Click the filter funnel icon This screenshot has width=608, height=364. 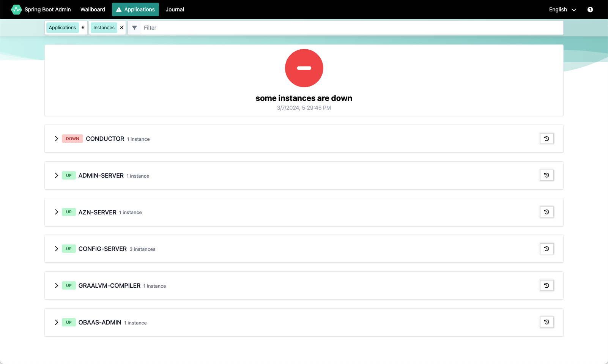pyautogui.click(x=134, y=28)
